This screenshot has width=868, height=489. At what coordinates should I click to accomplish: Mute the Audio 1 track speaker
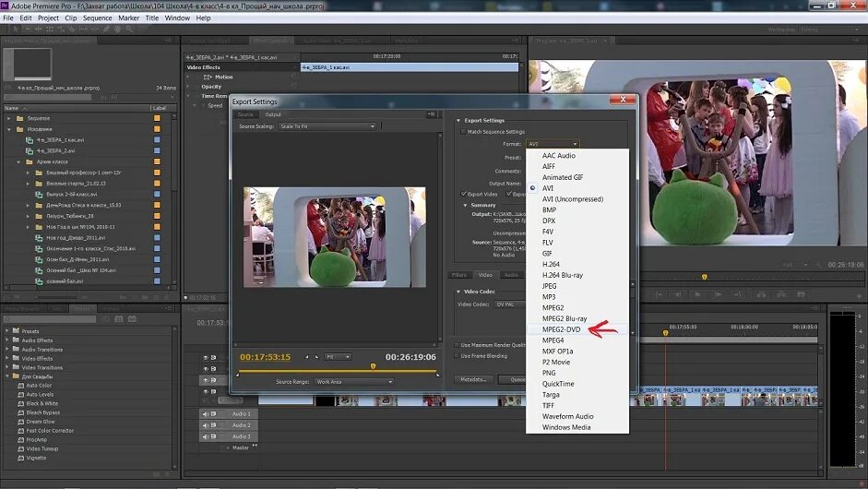click(206, 413)
